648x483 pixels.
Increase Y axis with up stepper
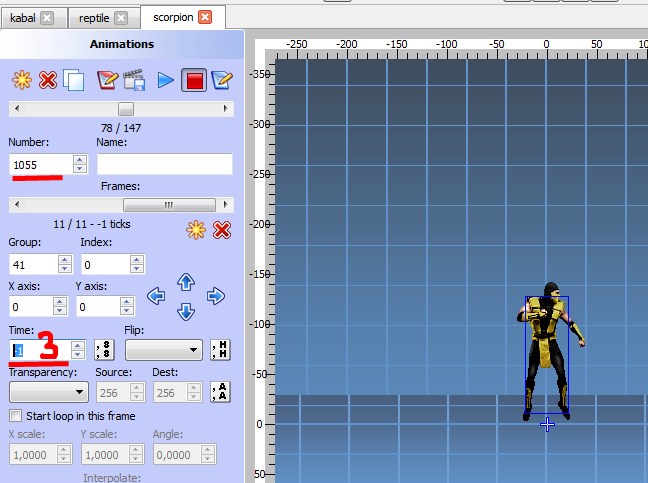pos(127,302)
